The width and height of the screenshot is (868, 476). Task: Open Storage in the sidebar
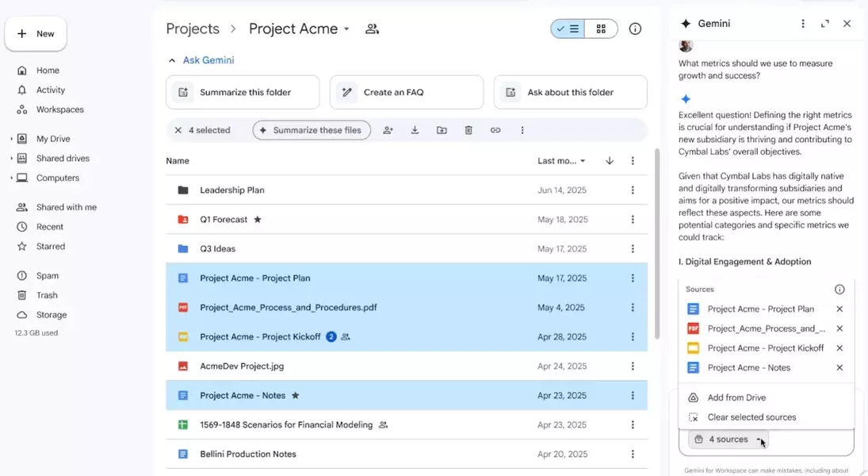[52, 315]
